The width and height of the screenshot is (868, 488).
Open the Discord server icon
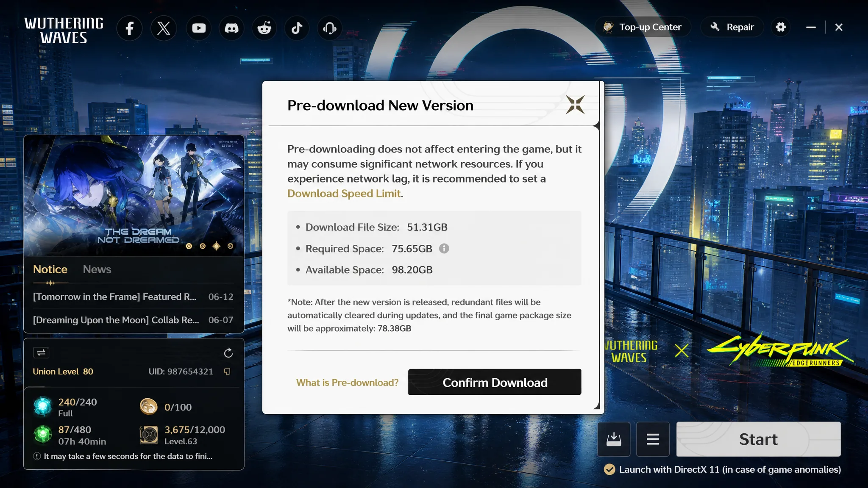click(x=231, y=28)
